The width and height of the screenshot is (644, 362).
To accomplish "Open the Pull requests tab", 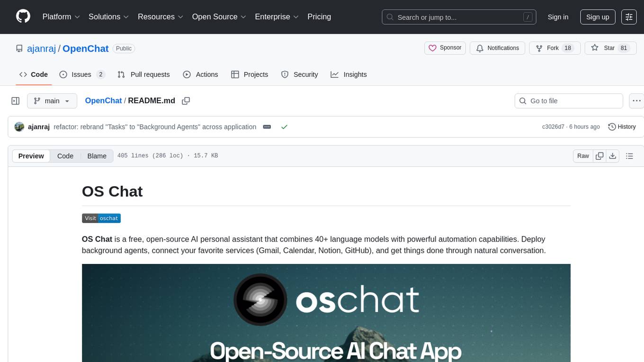I will pos(143,74).
